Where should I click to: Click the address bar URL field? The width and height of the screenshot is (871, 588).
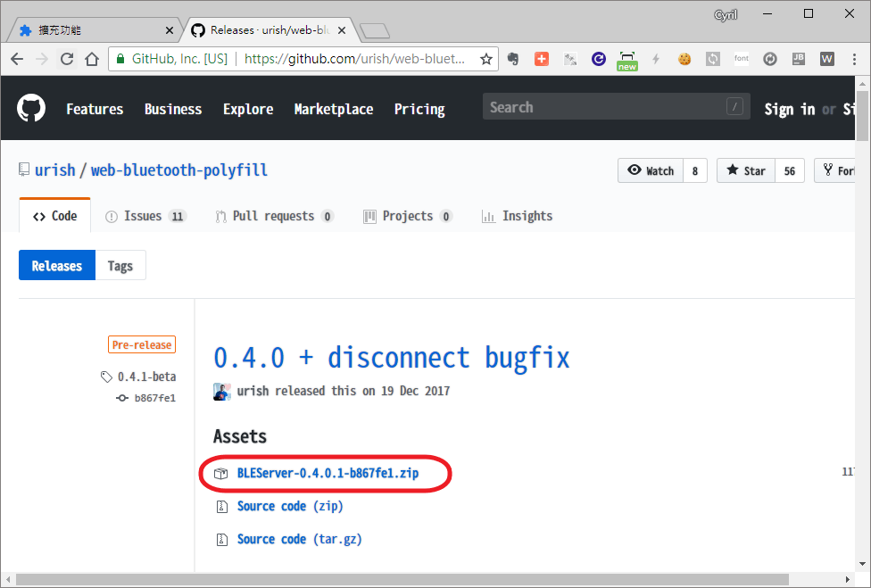point(355,59)
